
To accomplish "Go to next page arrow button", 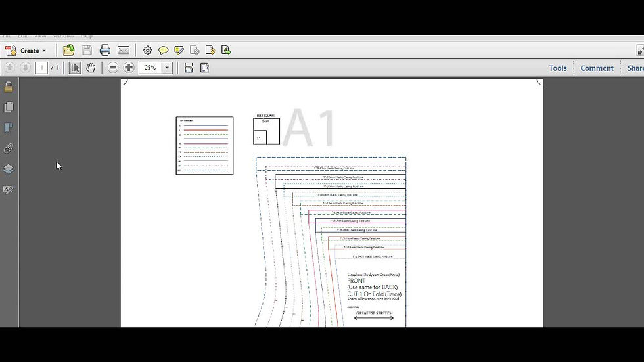I will click(25, 67).
